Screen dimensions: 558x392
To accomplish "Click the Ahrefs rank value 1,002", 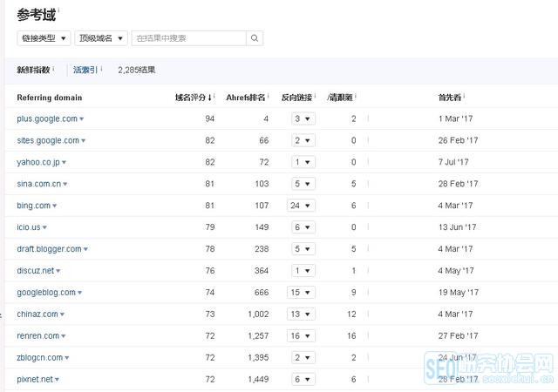I will tap(258, 314).
